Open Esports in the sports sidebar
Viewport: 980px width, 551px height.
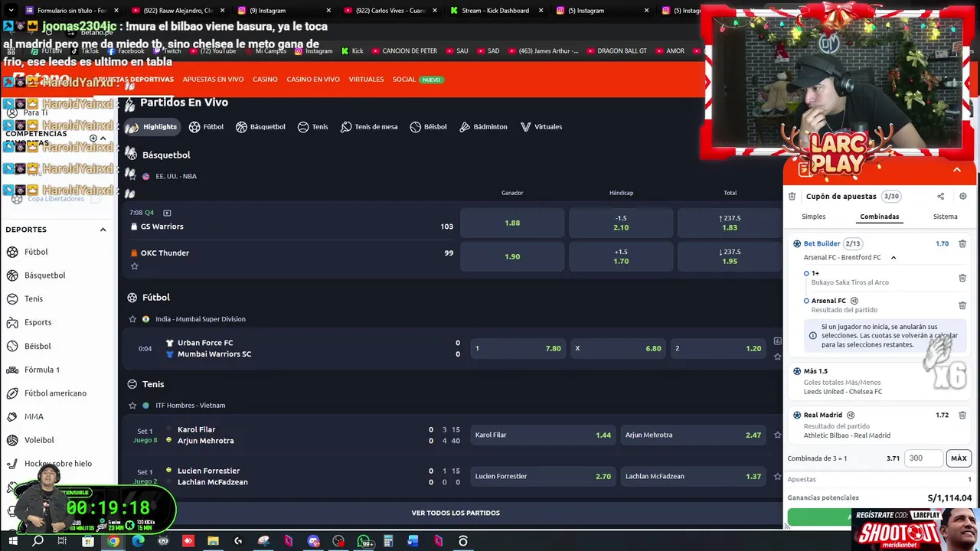(x=38, y=323)
